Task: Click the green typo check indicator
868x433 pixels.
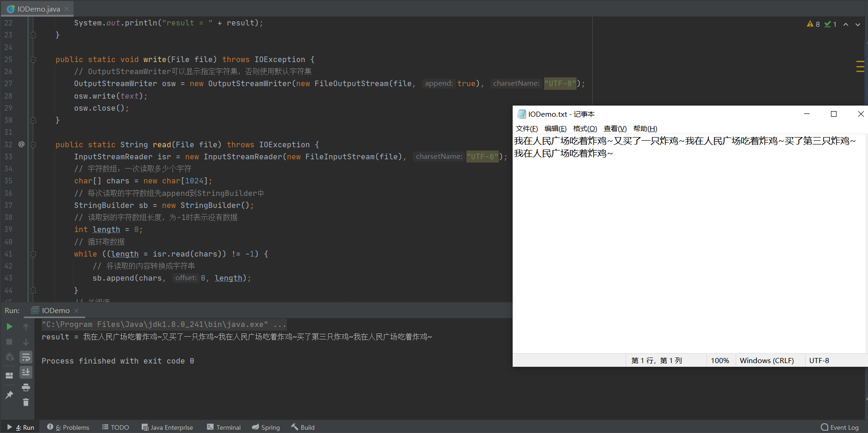Action: 831,24
